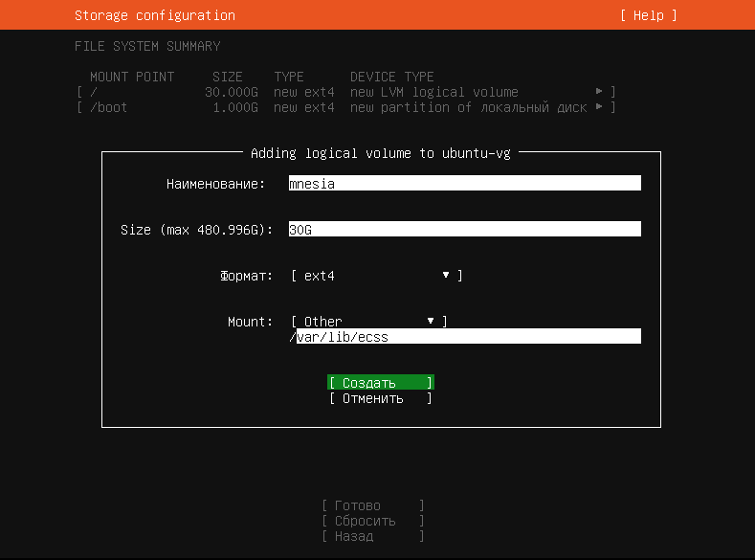Select the 30.000G size value
The height and width of the screenshot is (560, 755).
coord(232,92)
